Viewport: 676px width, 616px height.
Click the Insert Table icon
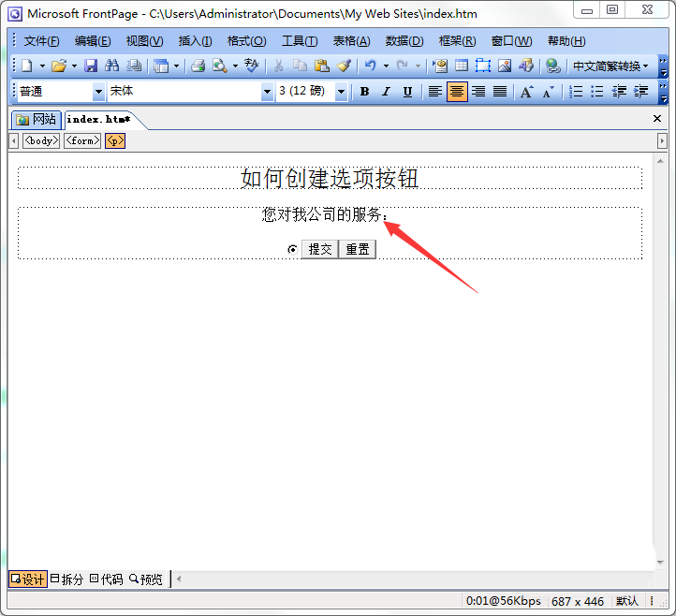pyautogui.click(x=462, y=66)
